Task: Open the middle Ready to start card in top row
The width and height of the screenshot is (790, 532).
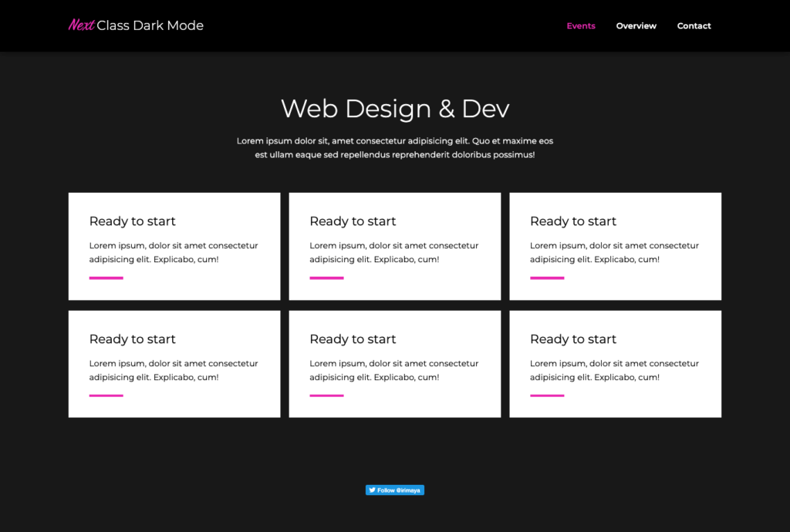Action: click(395, 246)
